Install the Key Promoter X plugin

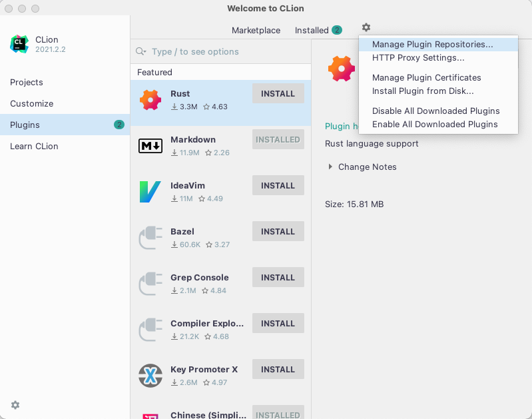point(278,369)
